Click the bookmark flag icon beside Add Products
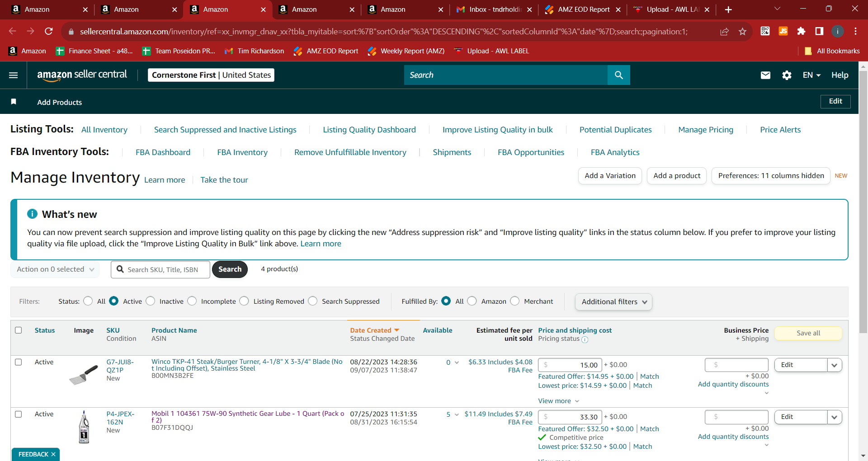Viewport: 868px width, 461px height. pos(14,102)
